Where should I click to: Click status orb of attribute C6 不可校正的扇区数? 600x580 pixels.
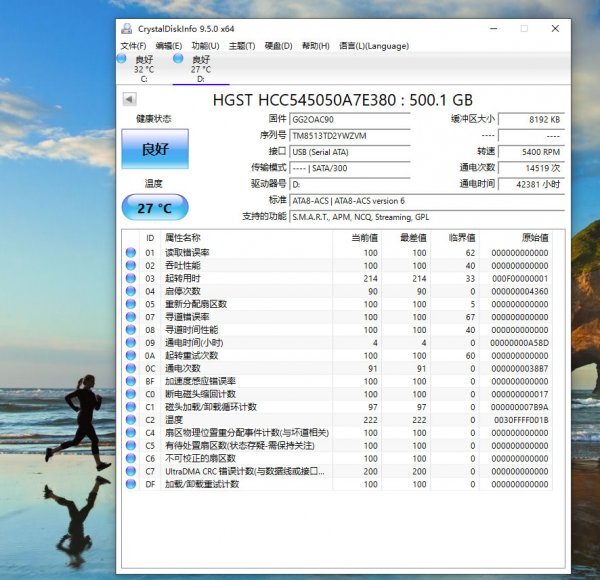(131, 458)
